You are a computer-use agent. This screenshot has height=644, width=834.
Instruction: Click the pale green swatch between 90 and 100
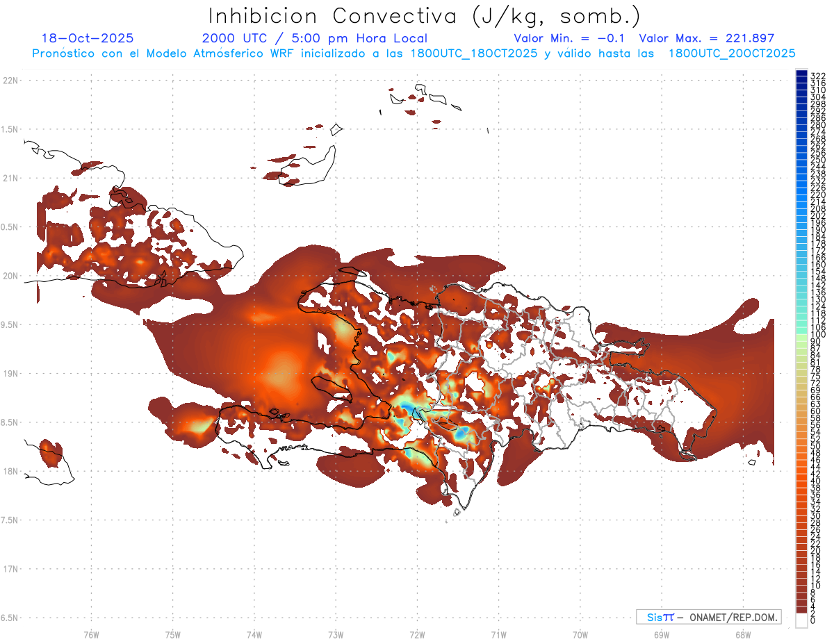click(801, 338)
